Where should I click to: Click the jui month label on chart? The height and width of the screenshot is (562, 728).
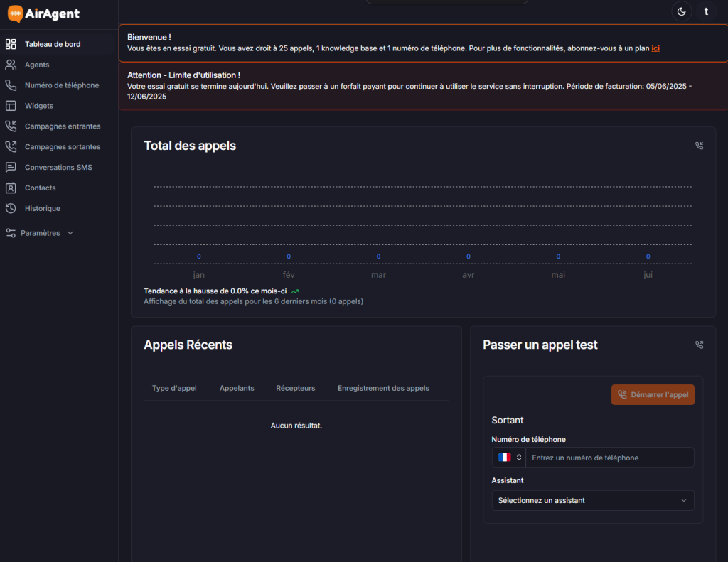point(648,275)
